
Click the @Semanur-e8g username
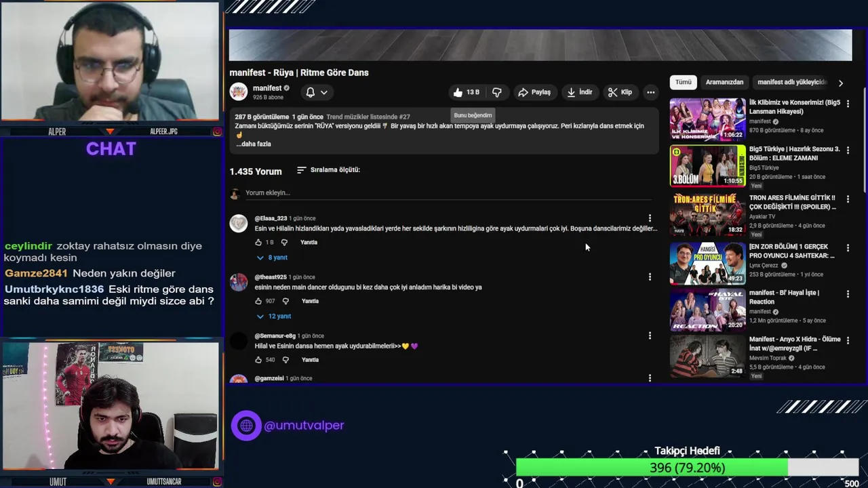click(275, 336)
